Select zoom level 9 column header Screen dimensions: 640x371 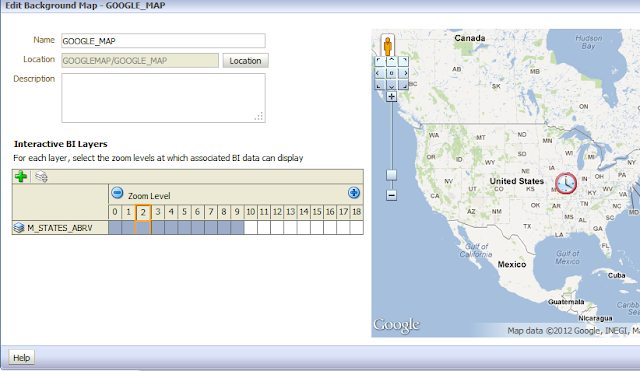click(237, 212)
